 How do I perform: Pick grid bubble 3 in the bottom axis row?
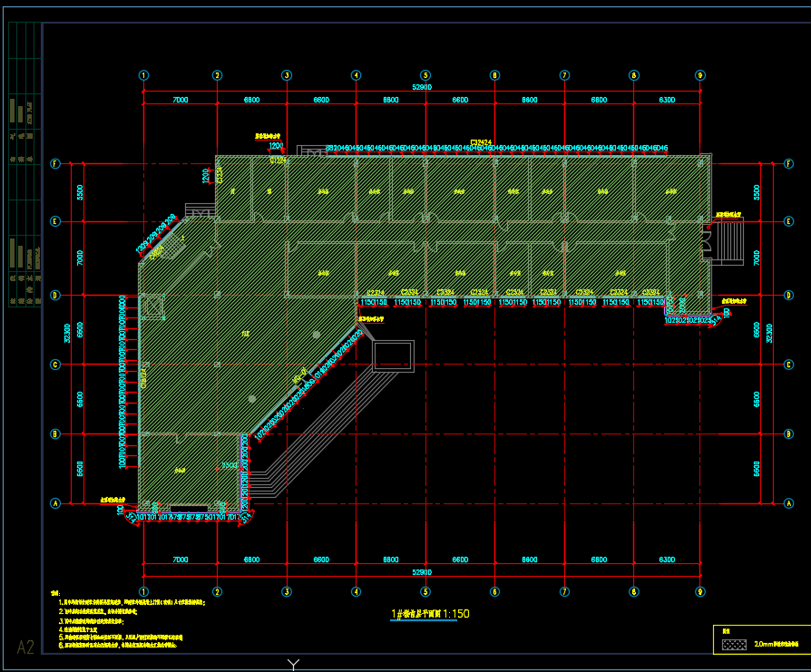(287, 591)
